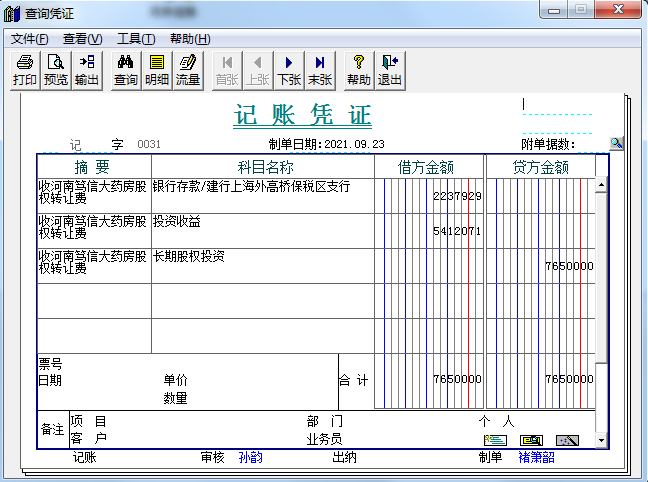The width and height of the screenshot is (648, 482).
Task: Click credit amount 7650000 in 长期股权投资 row
Action: click(569, 266)
